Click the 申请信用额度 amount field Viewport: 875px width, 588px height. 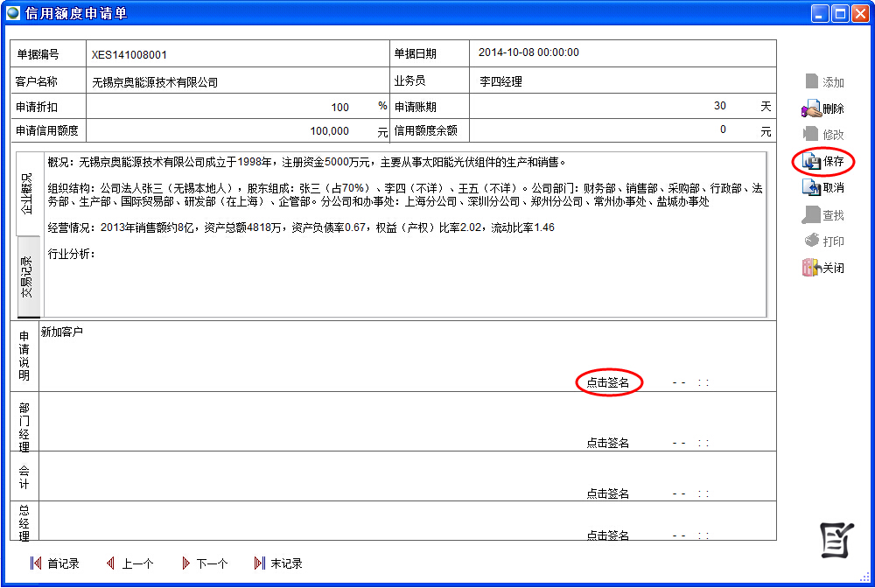262,135
